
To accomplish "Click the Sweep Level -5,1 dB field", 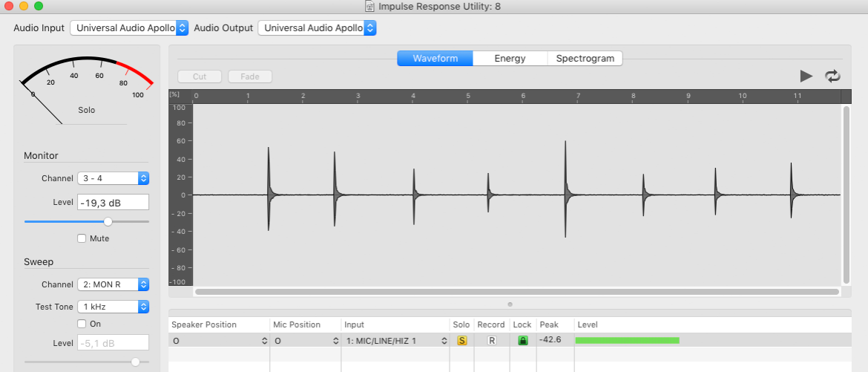I will (x=113, y=343).
